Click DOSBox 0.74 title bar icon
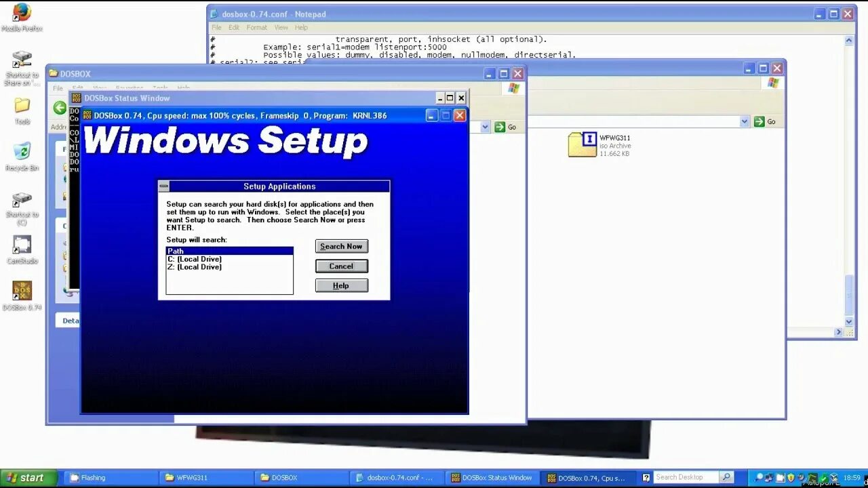Image resolution: width=868 pixels, height=488 pixels. [x=87, y=115]
